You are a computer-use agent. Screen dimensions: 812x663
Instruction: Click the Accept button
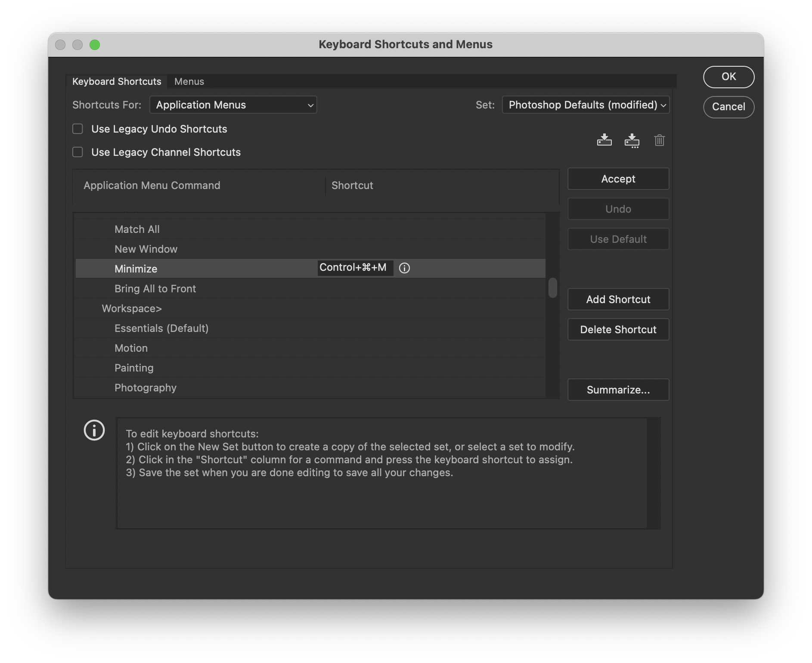click(x=618, y=179)
